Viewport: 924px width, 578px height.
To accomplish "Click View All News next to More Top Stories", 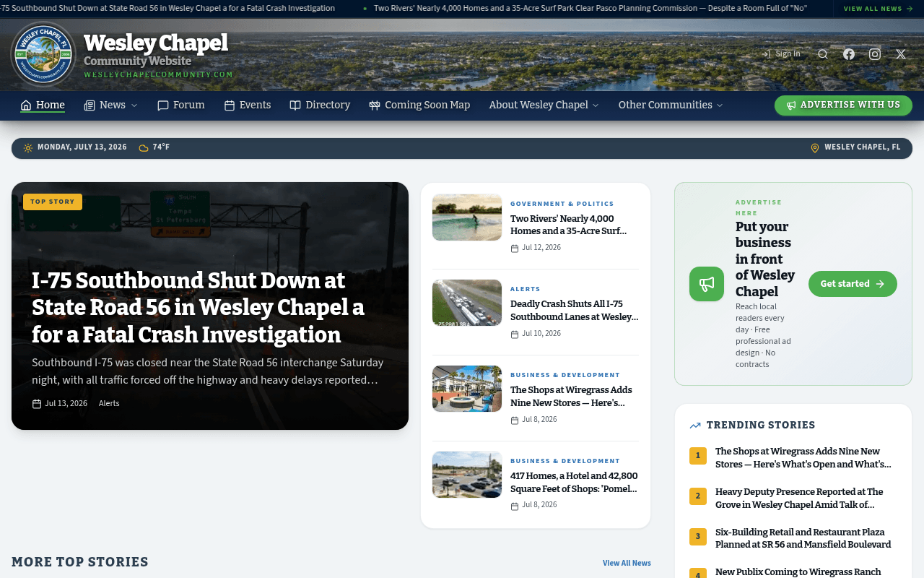I will [x=627, y=563].
